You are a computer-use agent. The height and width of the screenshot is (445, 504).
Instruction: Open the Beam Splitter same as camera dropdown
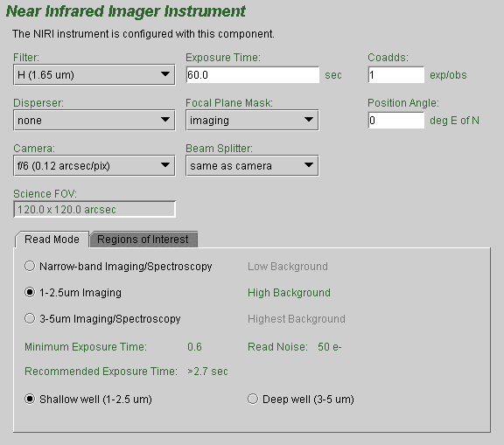pos(252,165)
